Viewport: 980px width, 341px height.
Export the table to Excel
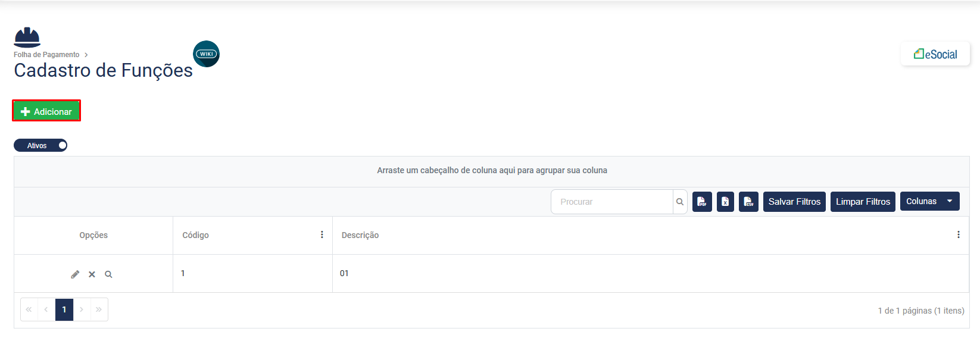point(725,202)
